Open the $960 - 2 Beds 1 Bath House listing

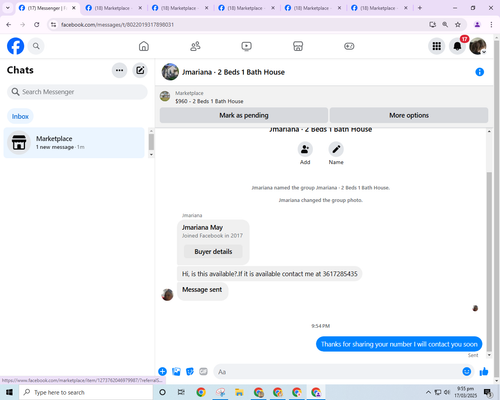(209, 101)
